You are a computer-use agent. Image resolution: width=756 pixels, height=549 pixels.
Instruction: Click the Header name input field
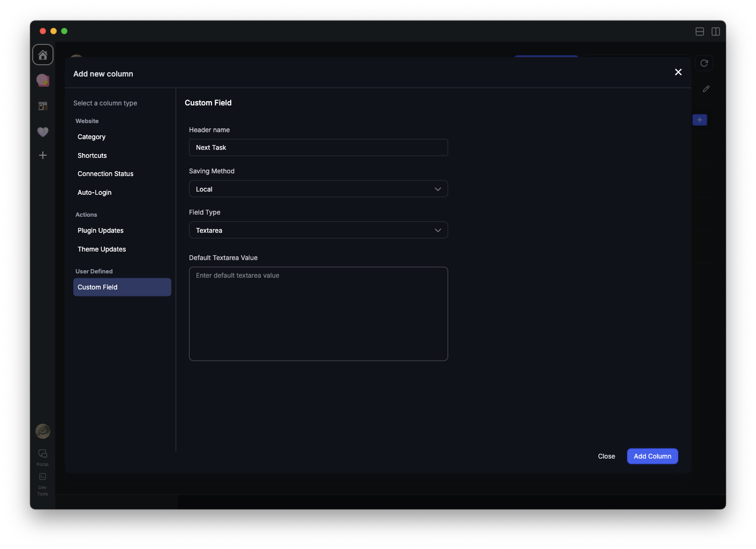[x=318, y=148]
